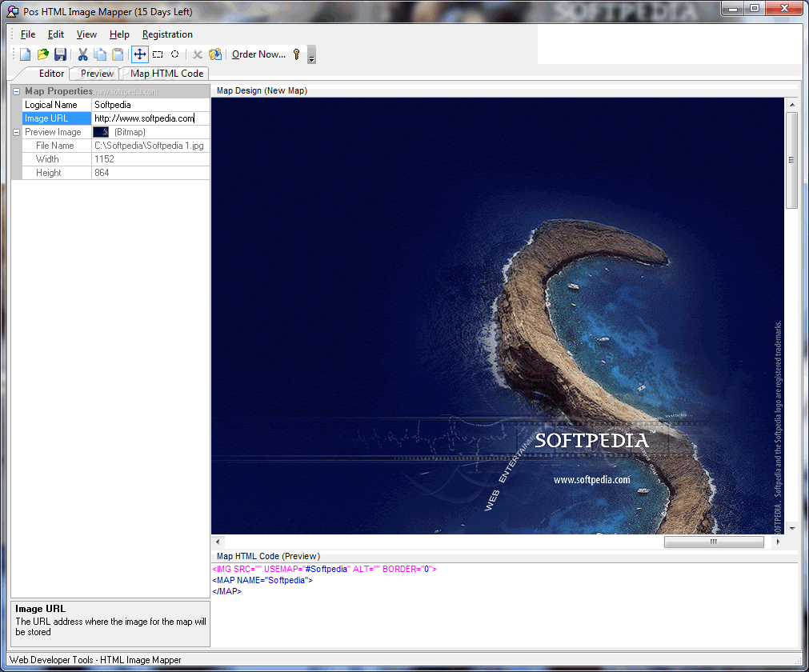Click the Height property label
The image size is (809, 672).
pyautogui.click(x=57, y=172)
